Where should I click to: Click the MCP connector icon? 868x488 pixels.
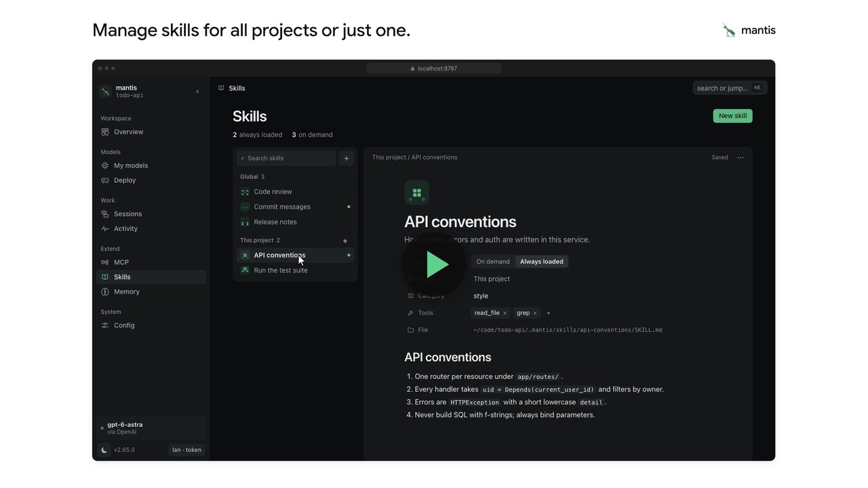point(105,262)
